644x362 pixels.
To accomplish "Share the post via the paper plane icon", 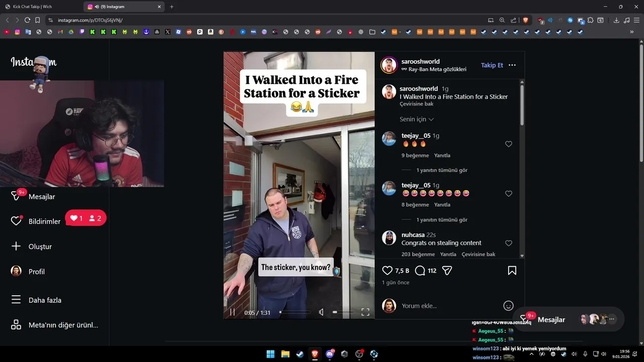I will (447, 270).
